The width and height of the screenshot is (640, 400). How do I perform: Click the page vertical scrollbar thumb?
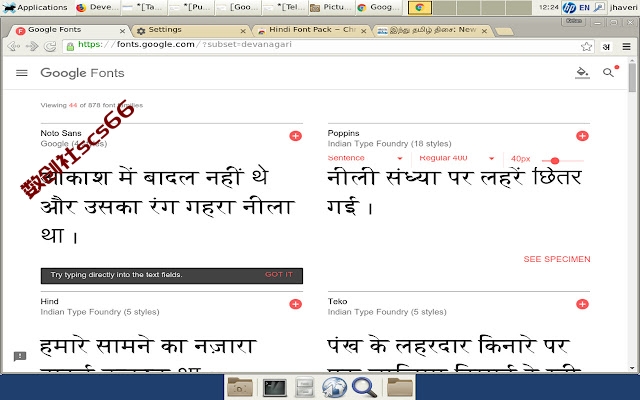click(632, 78)
